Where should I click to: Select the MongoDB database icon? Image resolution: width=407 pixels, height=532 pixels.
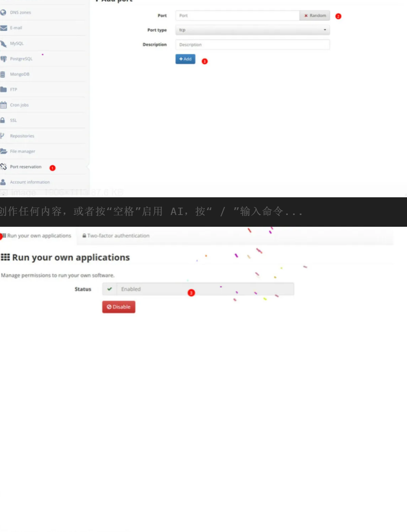(x=3, y=74)
